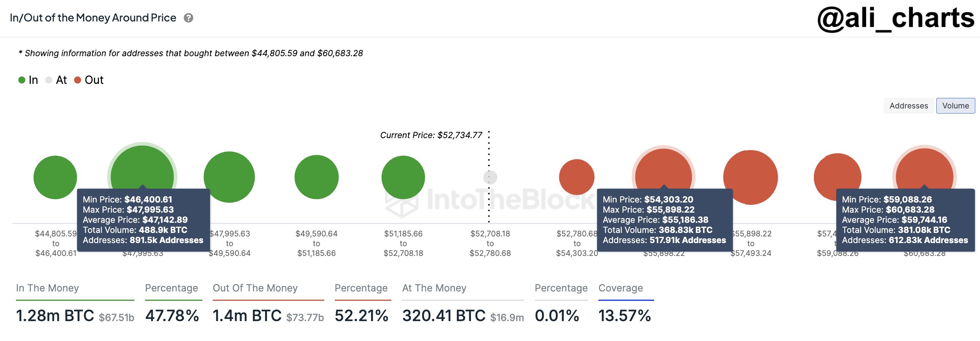Click the highlighted red $54,303.20 bubble
Image resolution: width=980 pixels, height=341 pixels.
coord(663,169)
